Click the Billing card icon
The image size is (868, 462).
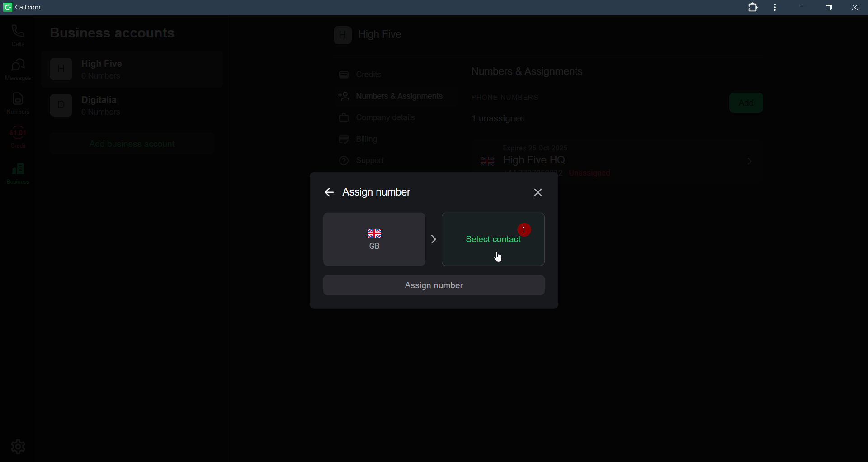pos(344,140)
